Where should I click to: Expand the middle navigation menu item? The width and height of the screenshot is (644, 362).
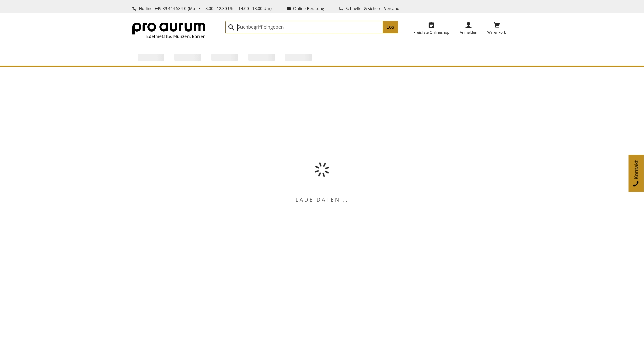pos(224,57)
